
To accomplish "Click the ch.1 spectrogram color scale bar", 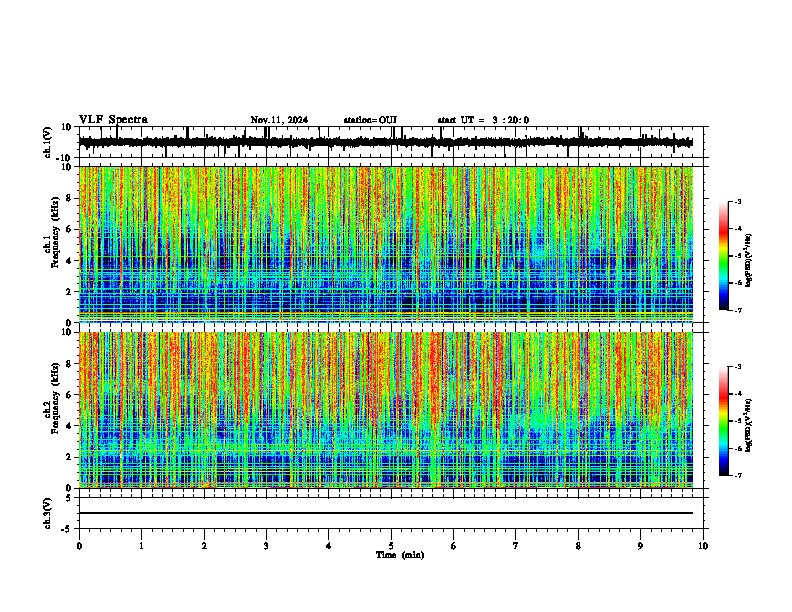I will [724, 256].
